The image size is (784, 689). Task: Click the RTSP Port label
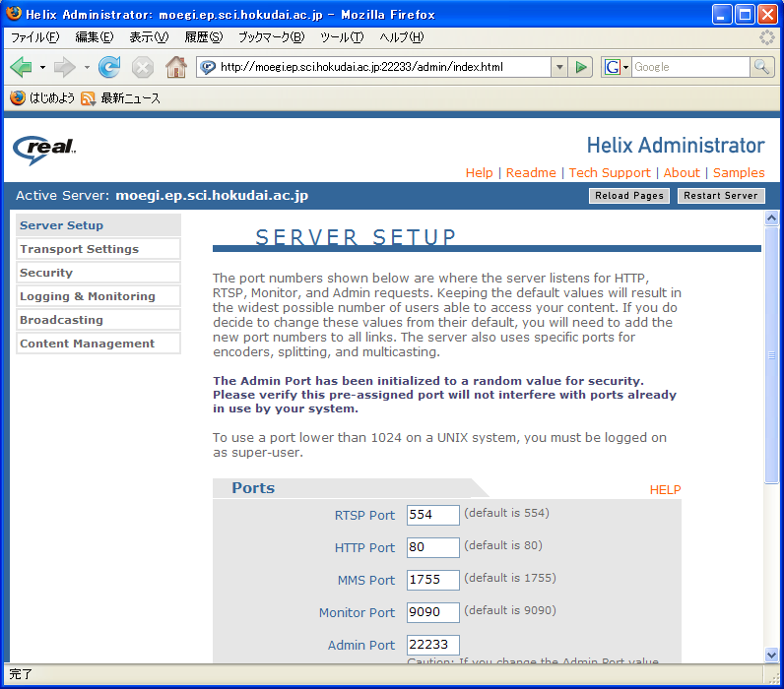(364, 515)
